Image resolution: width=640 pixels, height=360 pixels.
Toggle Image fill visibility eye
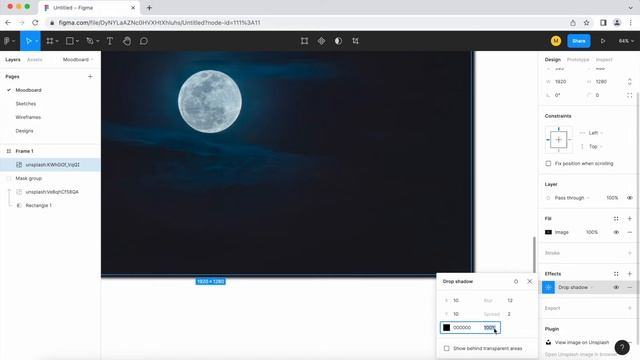coord(616,232)
